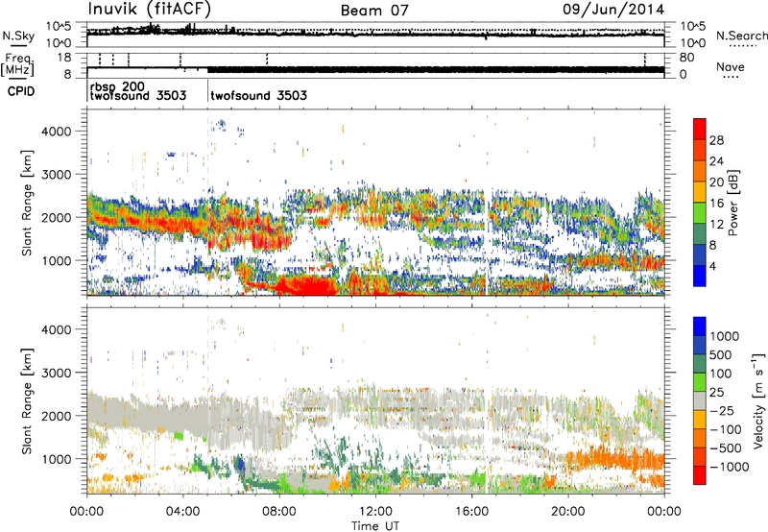This screenshot has height=532, width=768.
Task: Click the "Inuvik (fitACF)" plot title
Action: click(150, 10)
